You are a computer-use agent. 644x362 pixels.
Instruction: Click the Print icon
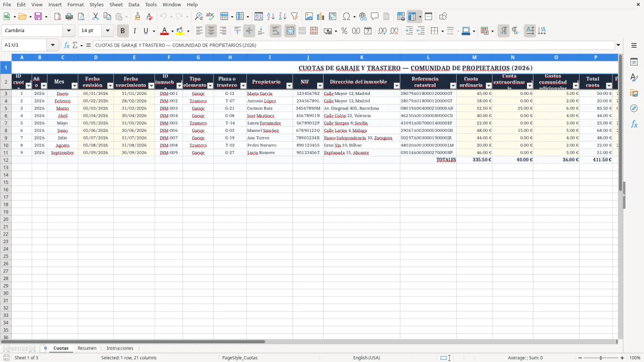tap(69, 17)
